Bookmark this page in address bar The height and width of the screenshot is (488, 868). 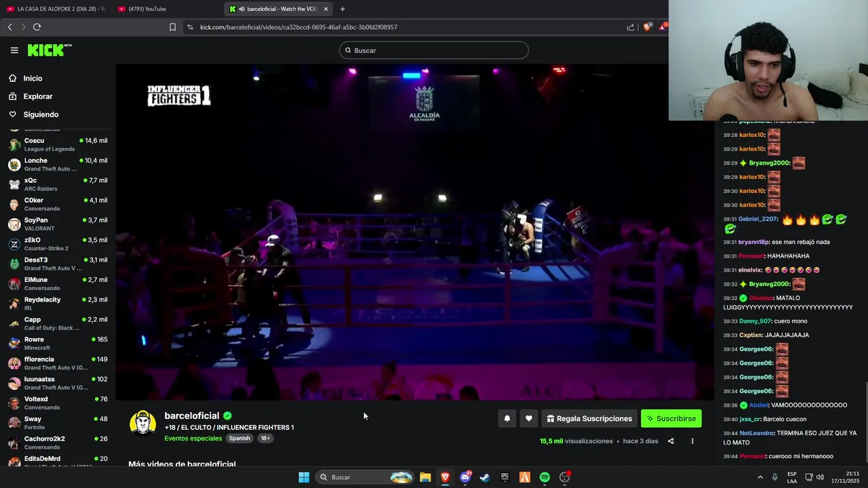click(x=172, y=27)
